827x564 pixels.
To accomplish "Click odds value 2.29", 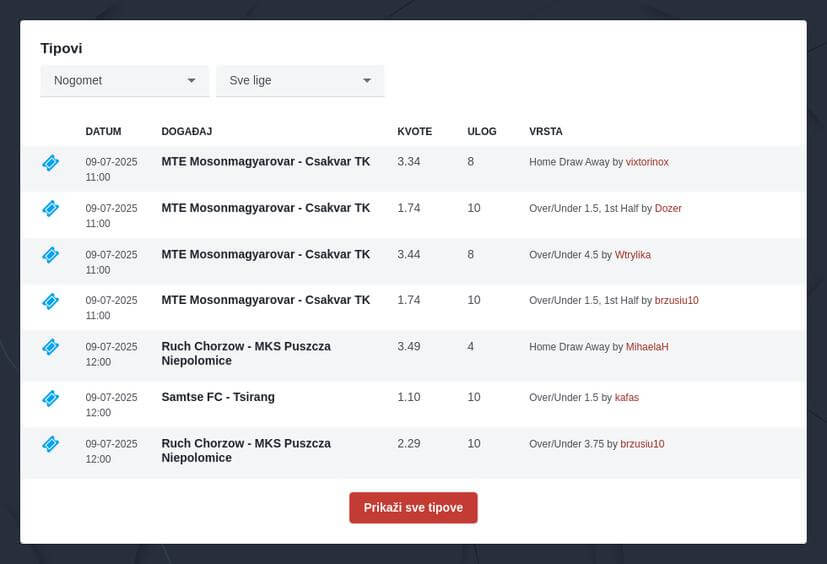I will [409, 443].
